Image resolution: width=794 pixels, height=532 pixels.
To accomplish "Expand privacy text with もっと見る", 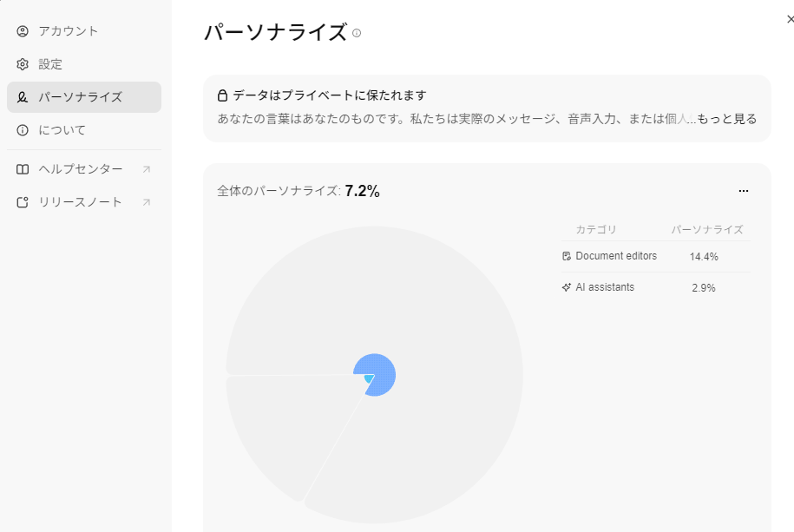I will click(727, 119).
